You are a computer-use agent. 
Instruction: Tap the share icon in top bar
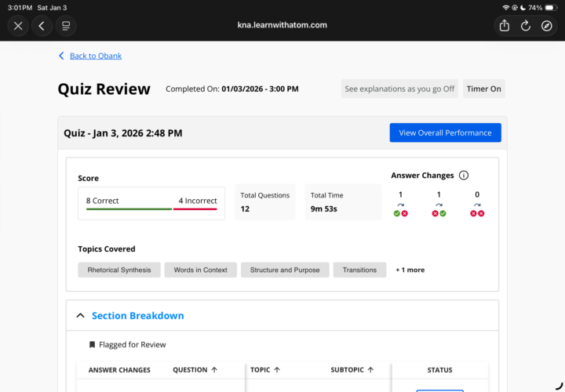pyautogui.click(x=505, y=26)
